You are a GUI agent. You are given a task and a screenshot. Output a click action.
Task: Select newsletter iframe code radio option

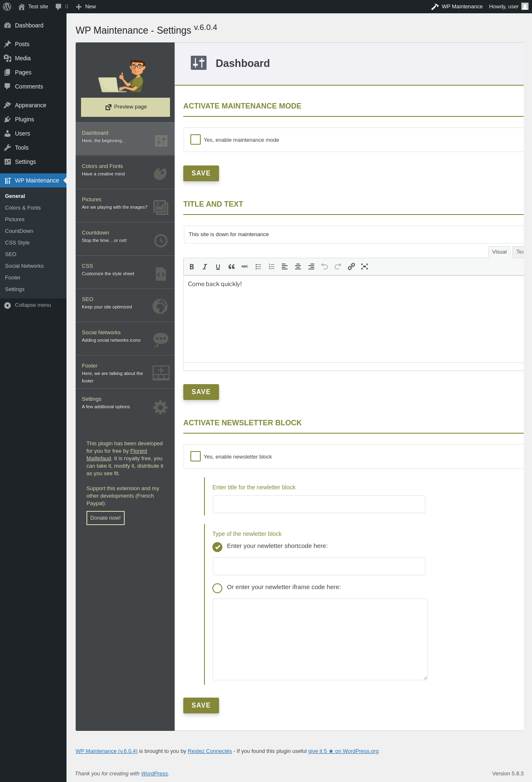pyautogui.click(x=217, y=588)
